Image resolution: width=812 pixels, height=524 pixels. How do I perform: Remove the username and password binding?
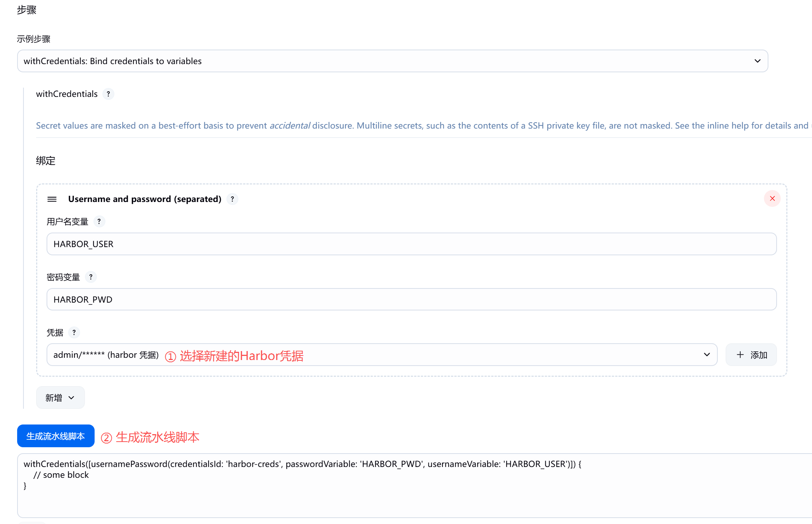click(x=772, y=199)
